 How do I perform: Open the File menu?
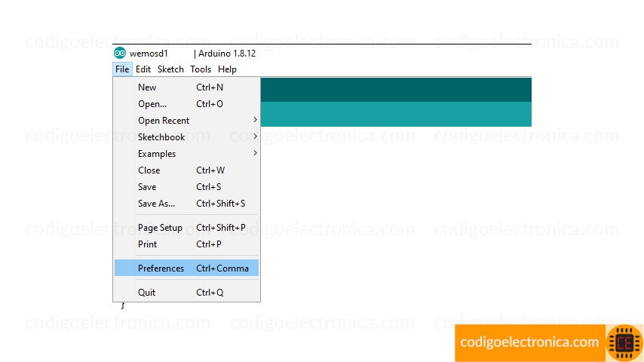click(122, 69)
